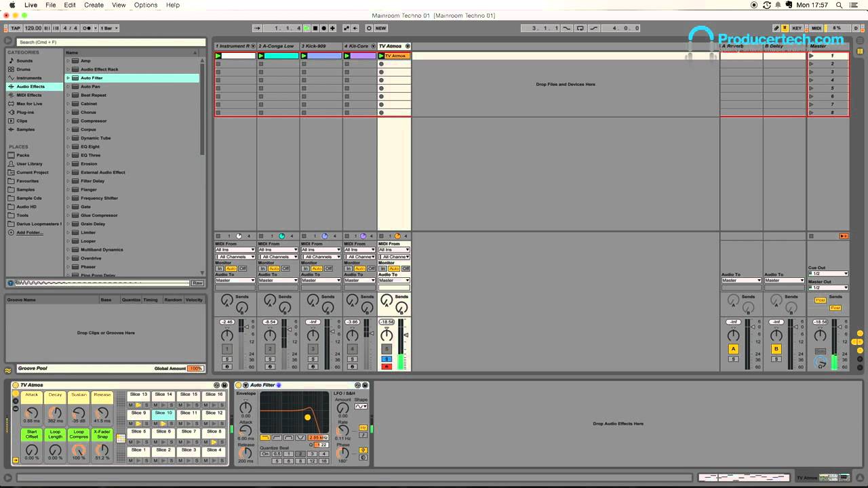The width and height of the screenshot is (868, 488).
Task: Set Kit-Core track Monitor to Off
Action: (371, 268)
